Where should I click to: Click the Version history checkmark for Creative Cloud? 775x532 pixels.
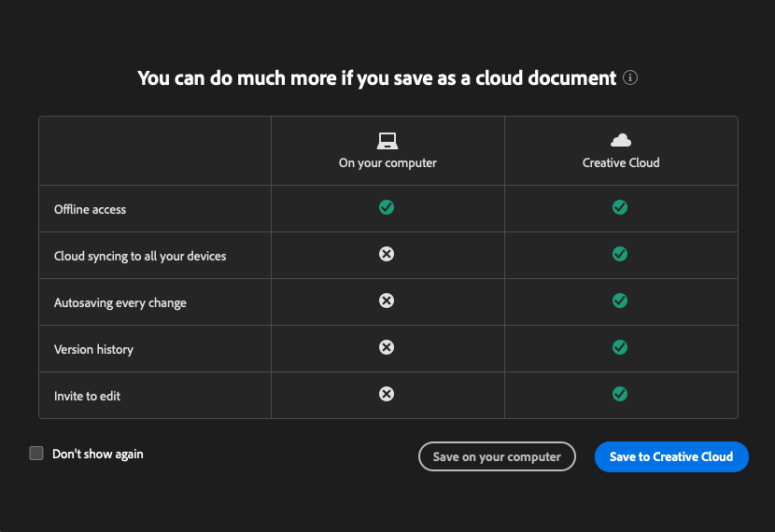619,347
